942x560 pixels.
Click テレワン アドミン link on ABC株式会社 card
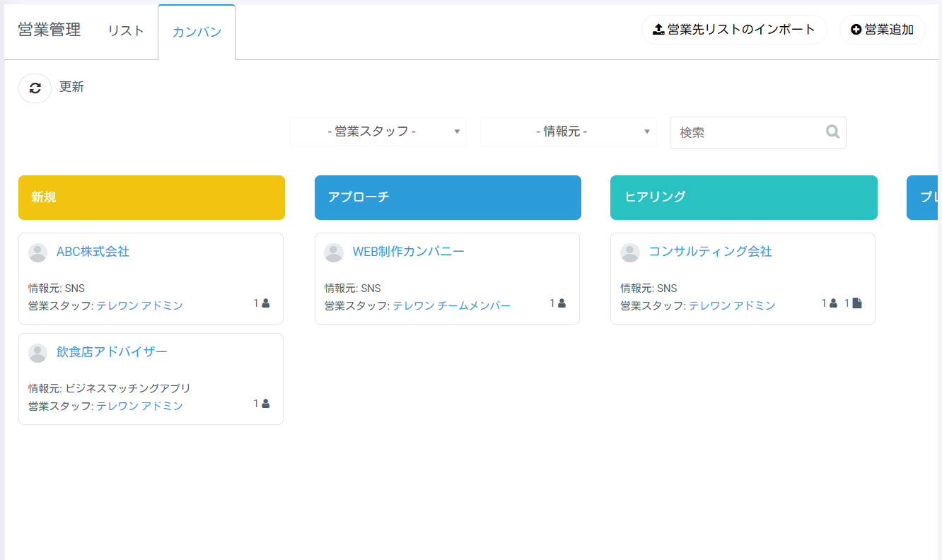140,305
